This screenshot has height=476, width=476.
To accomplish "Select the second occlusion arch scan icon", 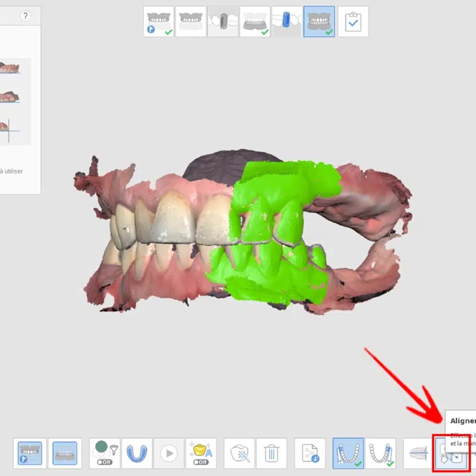I will coord(381,453).
